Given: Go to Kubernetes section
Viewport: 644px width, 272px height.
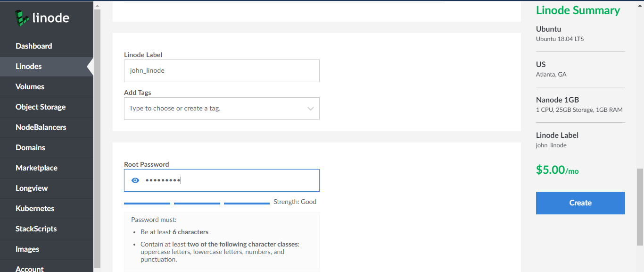Looking at the screenshot, I should 35,208.
